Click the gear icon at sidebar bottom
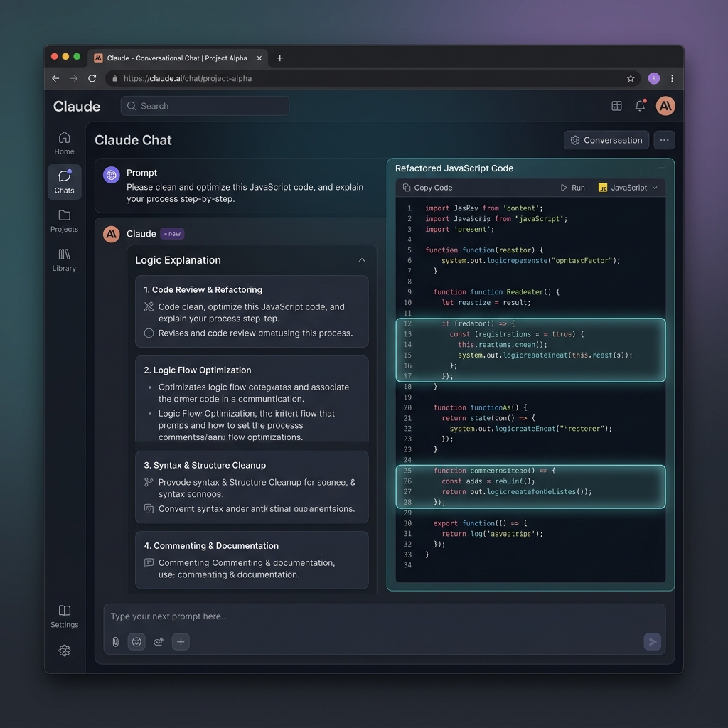 [x=65, y=651]
